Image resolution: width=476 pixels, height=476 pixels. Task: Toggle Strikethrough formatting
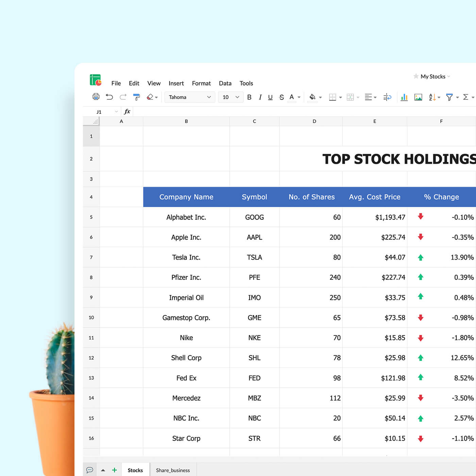[x=281, y=97]
